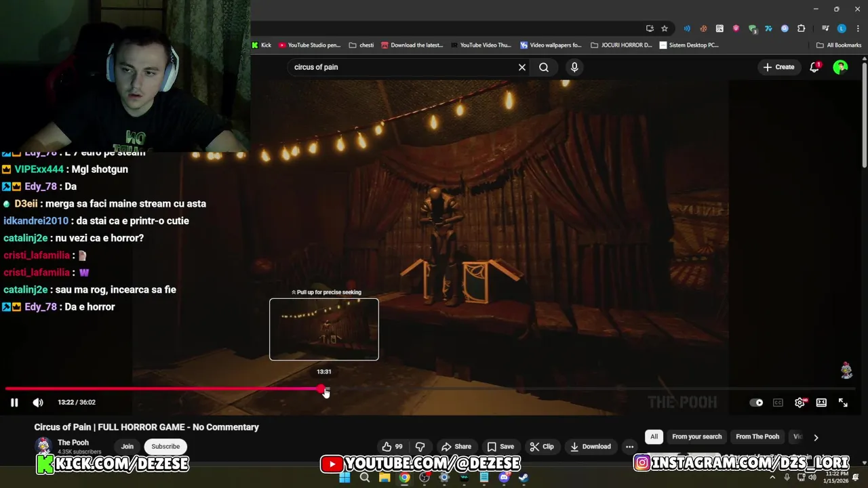The image size is (868, 488).
Task: Join The Pooh channel membership
Action: point(127,447)
